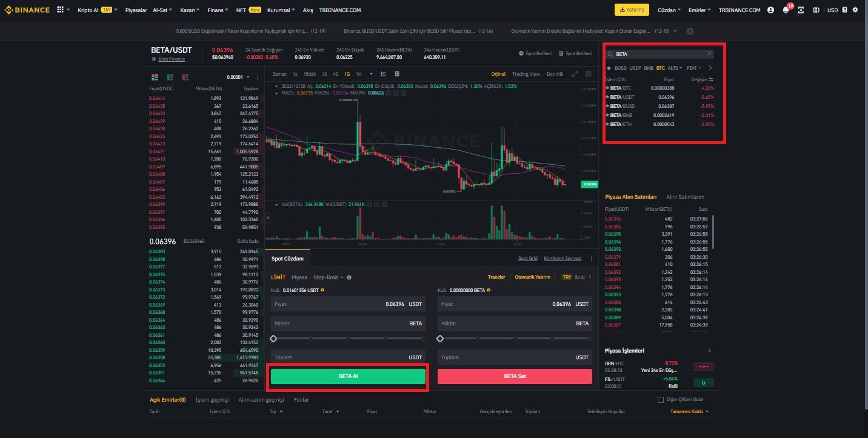Viewport: 868px width, 438px height.
Task: Clear the BETA search field
Action: [709, 54]
